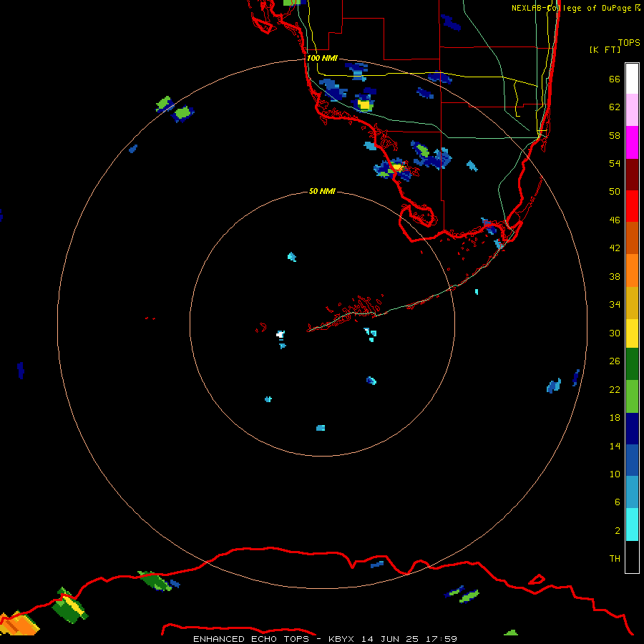Click the orange echo cluster at bottom-left corner
Screen dimensions: 644x644
(x=19, y=623)
